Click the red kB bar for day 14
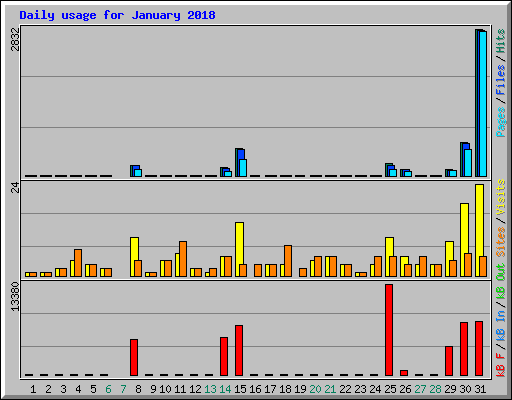Image resolution: width=512 pixels, height=400 pixels. [x=224, y=356]
